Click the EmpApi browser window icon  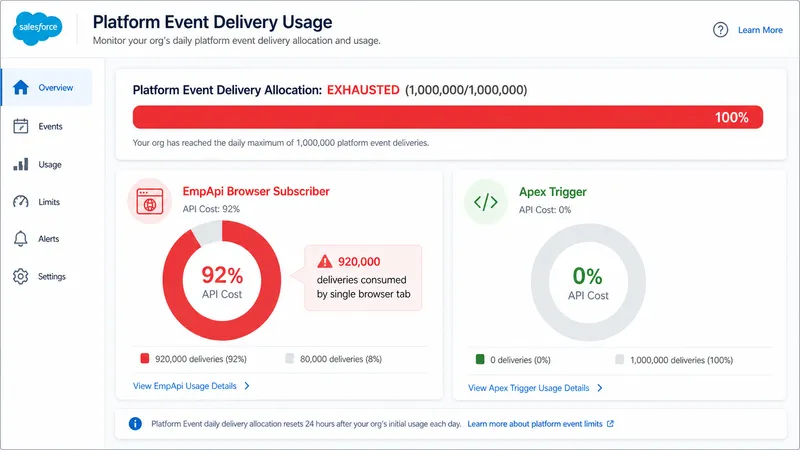click(x=150, y=201)
